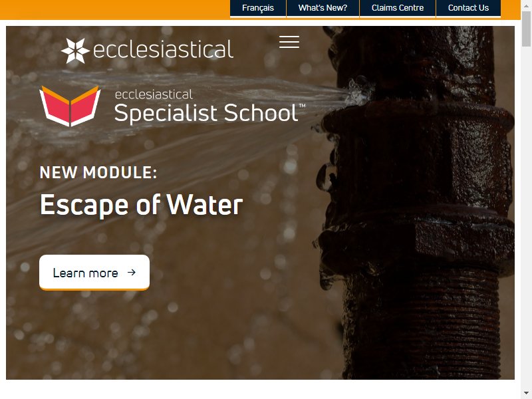Click the red Specialist School book icon

click(70, 106)
